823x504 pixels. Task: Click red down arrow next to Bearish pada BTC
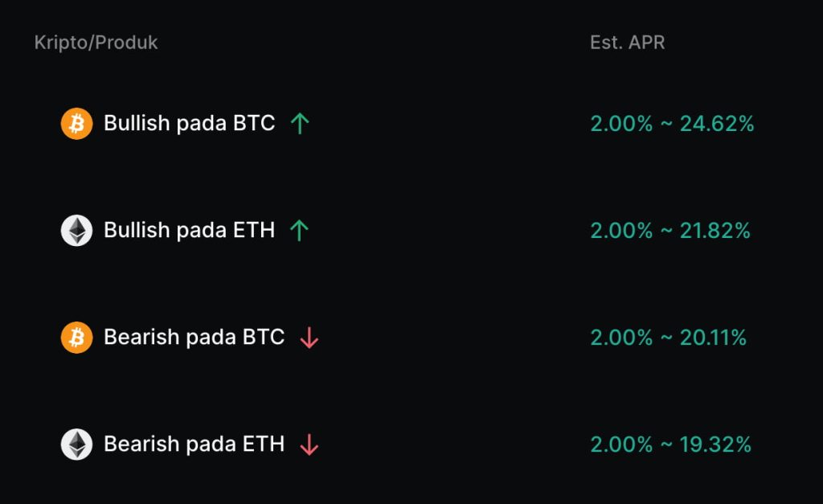coord(309,338)
